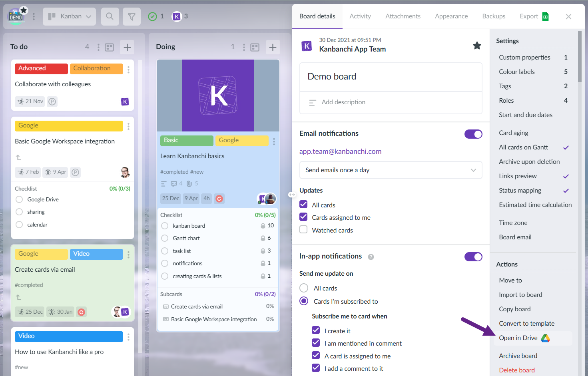This screenshot has height=376, width=588.
Task: Click the red C badge on Create cards via email
Action: tap(81, 312)
